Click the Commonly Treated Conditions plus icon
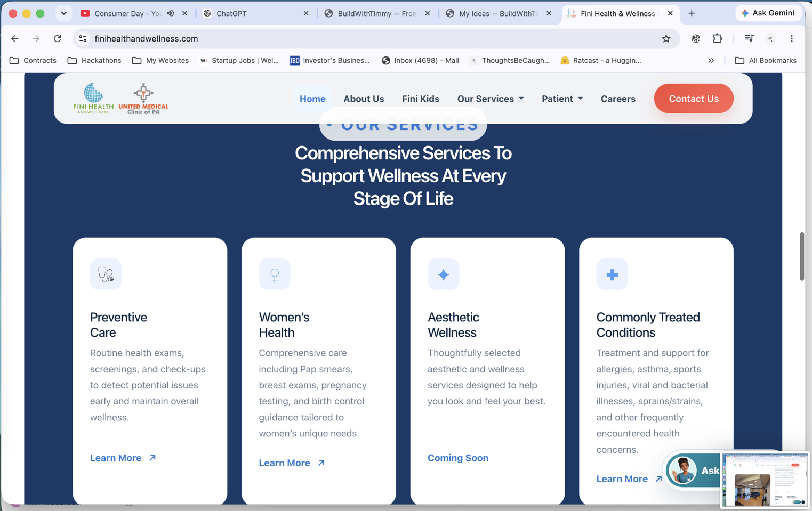Screen dimensions: 812x511 pos(612,274)
